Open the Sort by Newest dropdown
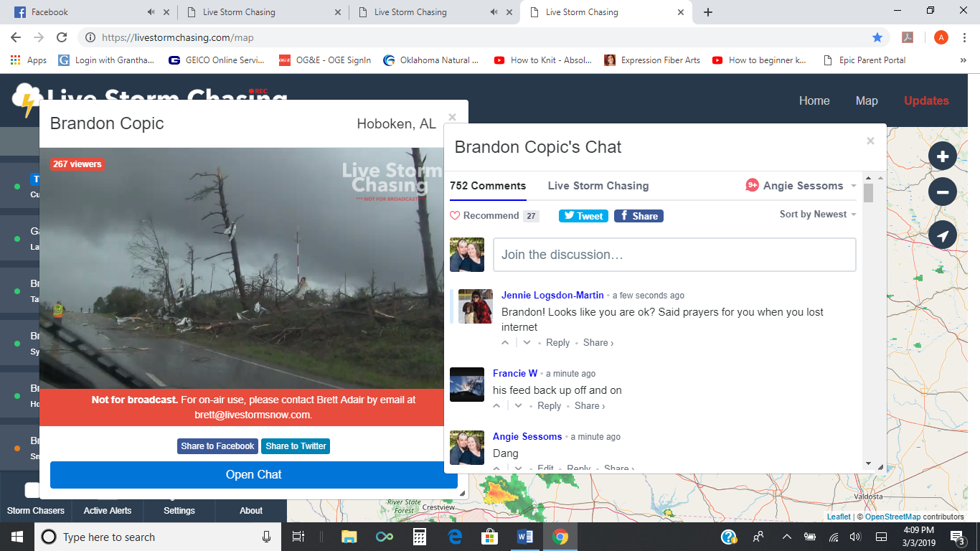This screenshot has width=980, height=551. pyautogui.click(x=818, y=215)
